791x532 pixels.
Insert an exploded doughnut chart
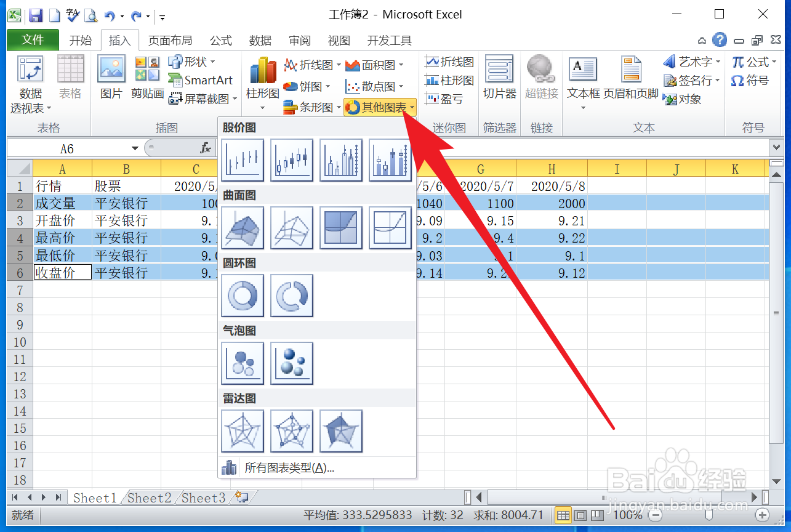tap(292, 296)
